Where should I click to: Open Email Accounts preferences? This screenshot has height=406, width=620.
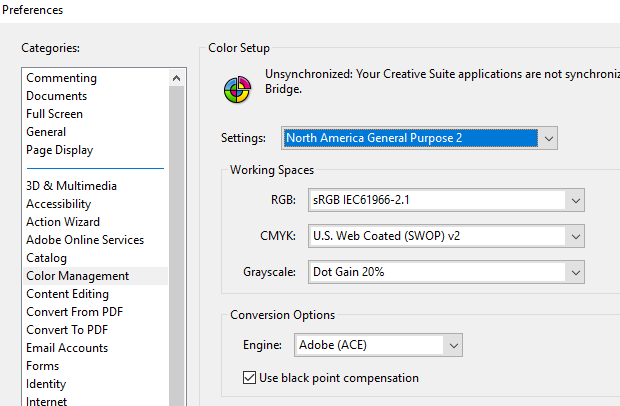(67, 348)
